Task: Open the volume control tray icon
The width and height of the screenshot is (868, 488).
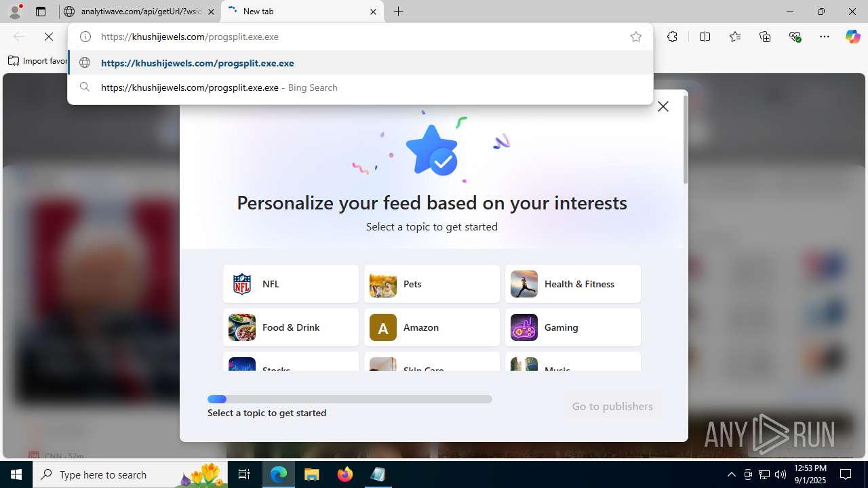Action: coord(780,474)
